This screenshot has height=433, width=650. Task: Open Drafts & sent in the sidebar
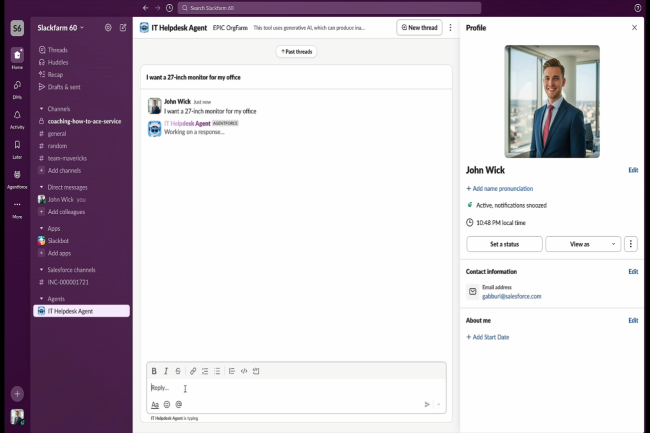81,87
